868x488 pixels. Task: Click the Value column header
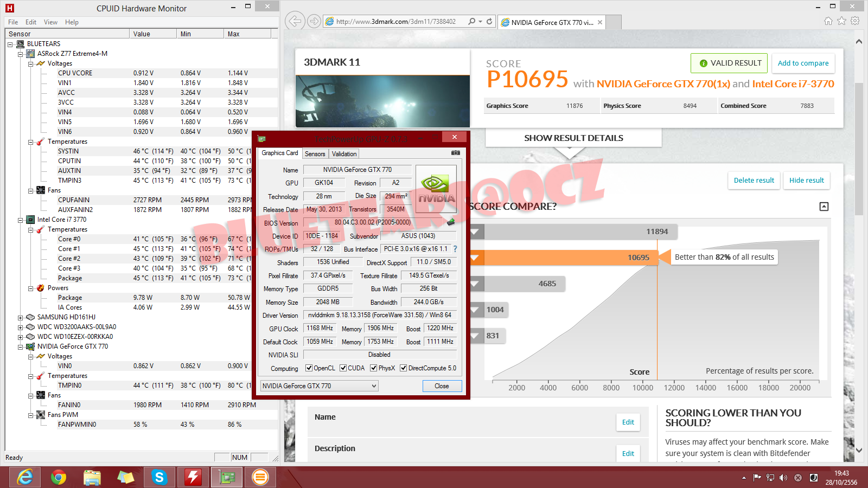click(153, 34)
